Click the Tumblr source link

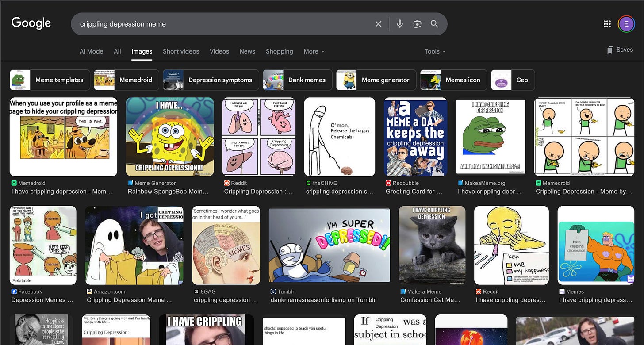[283, 291]
